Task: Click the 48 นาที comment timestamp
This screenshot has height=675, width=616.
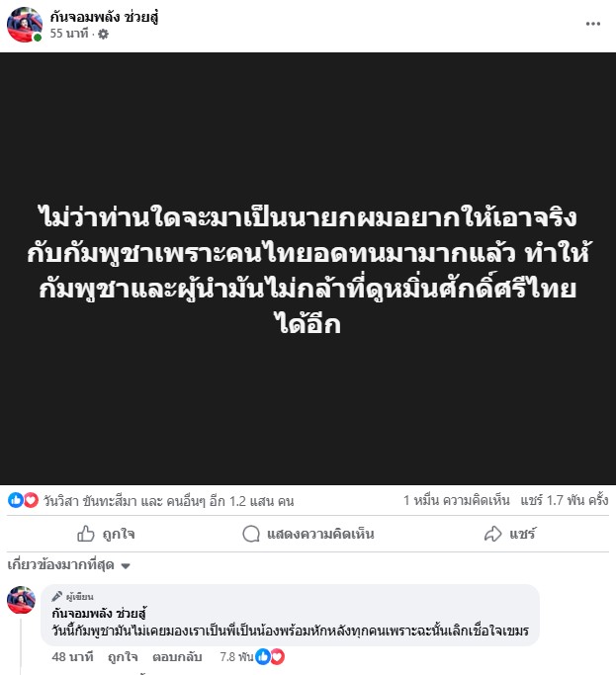Action: (x=72, y=657)
